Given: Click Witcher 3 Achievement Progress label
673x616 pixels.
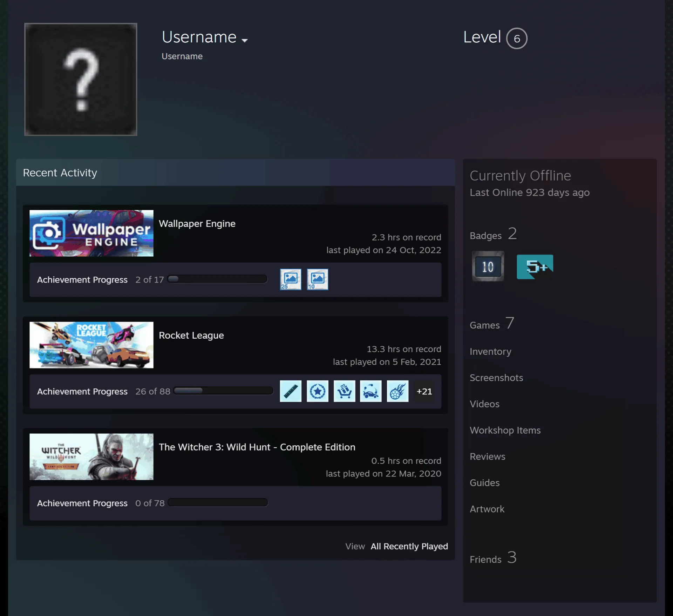Looking at the screenshot, I should [x=82, y=503].
